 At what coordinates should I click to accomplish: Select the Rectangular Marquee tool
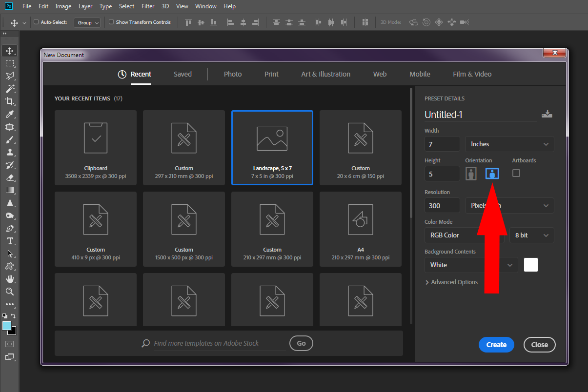pyautogui.click(x=9, y=63)
